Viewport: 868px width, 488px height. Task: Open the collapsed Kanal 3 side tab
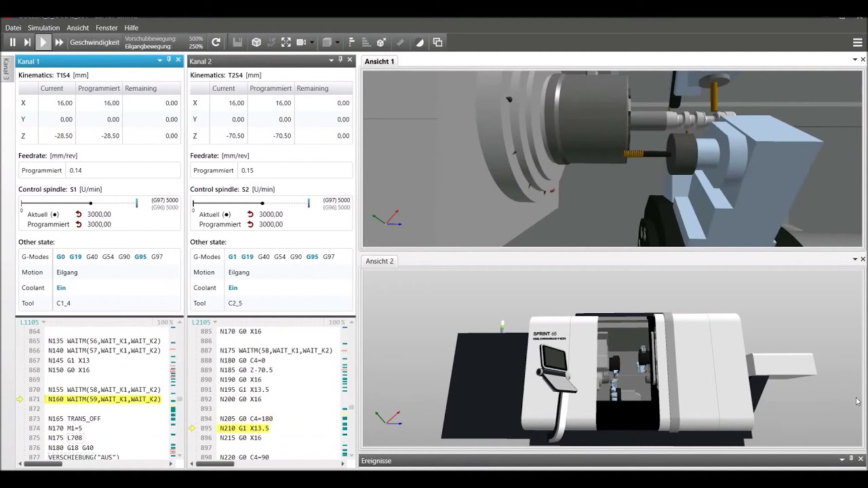pyautogui.click(x=6, y=70)
